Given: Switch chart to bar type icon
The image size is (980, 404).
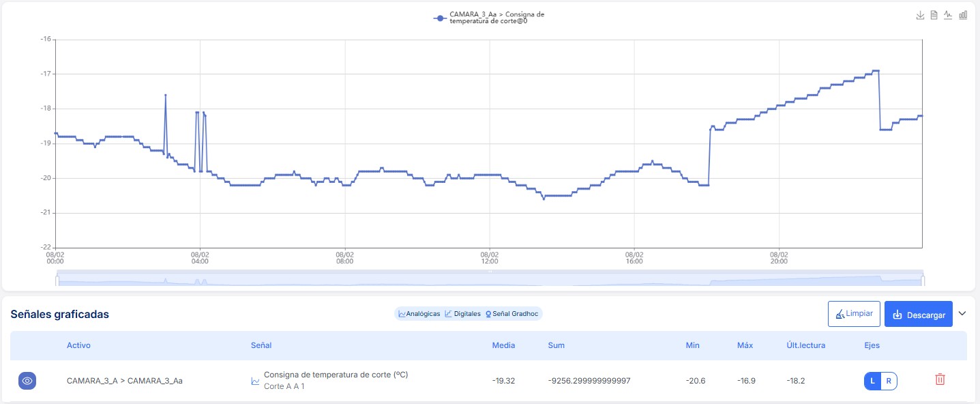Looking at the screenshot, I should pyautogui.click(x=963, y=15).
